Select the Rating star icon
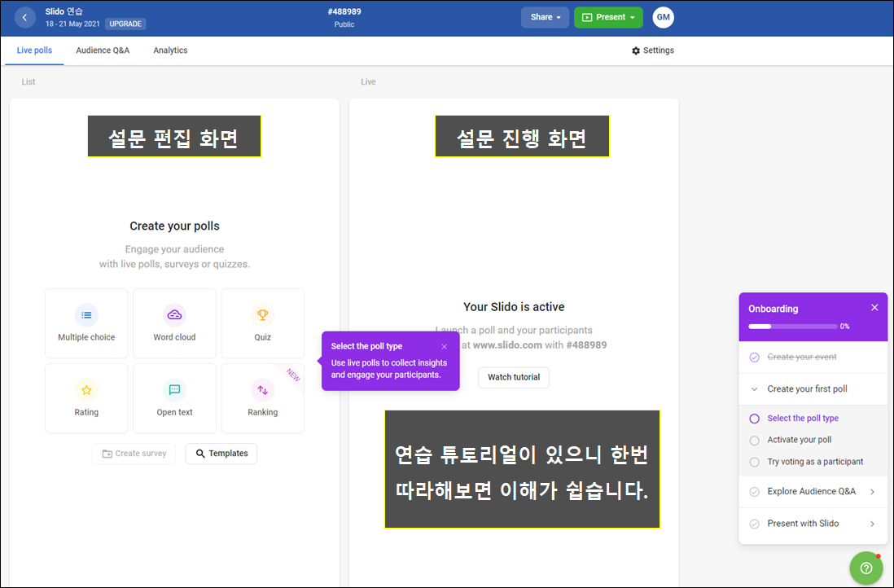 [x=86, y=390]
